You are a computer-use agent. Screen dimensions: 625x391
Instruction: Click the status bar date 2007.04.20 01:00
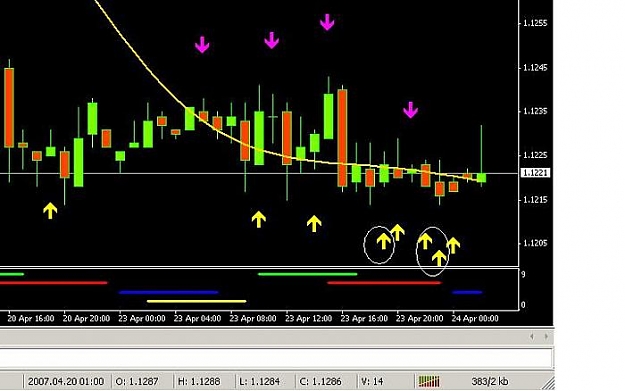66,381
